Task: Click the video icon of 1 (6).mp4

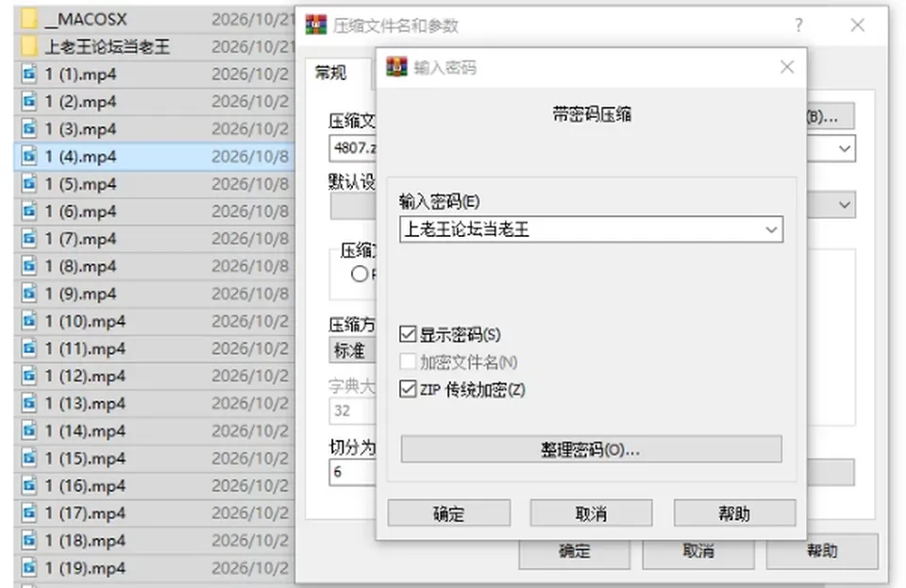Action: click(29, 211)
